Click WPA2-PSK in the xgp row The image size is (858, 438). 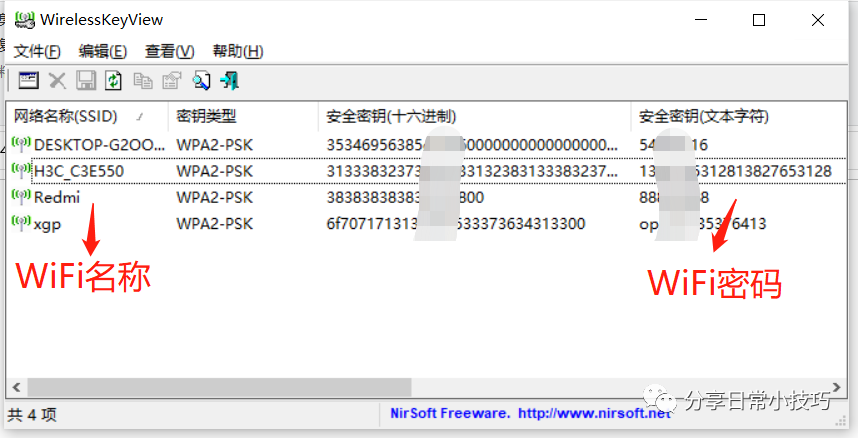(214, 223)
